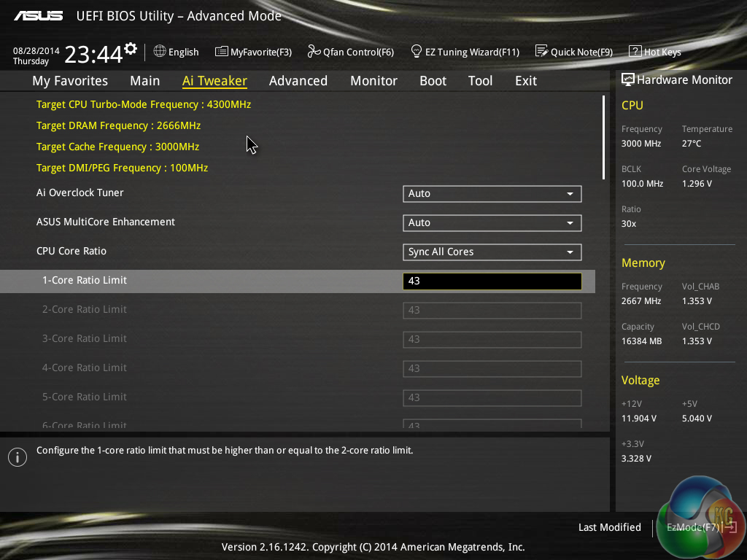This screenshot has width=747, height=560.
Task: Click the BCLK 100.0 MHz value
Action: coord(642,183)
